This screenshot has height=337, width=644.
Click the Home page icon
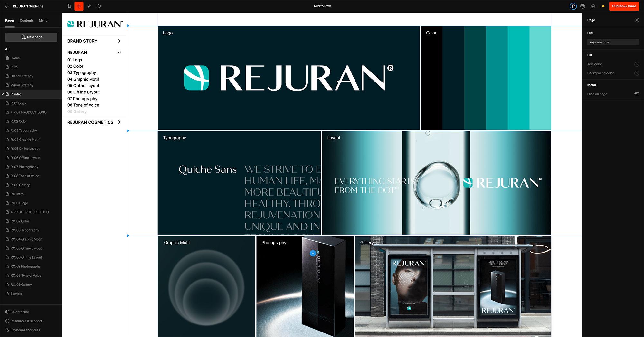(x=7, y=58)
